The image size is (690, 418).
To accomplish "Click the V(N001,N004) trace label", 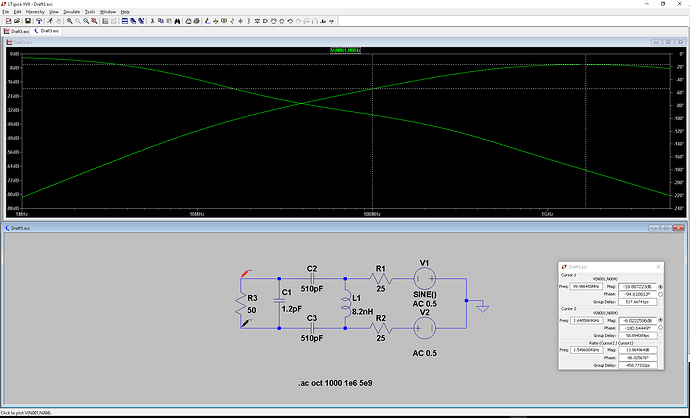I will click(345, 49).
